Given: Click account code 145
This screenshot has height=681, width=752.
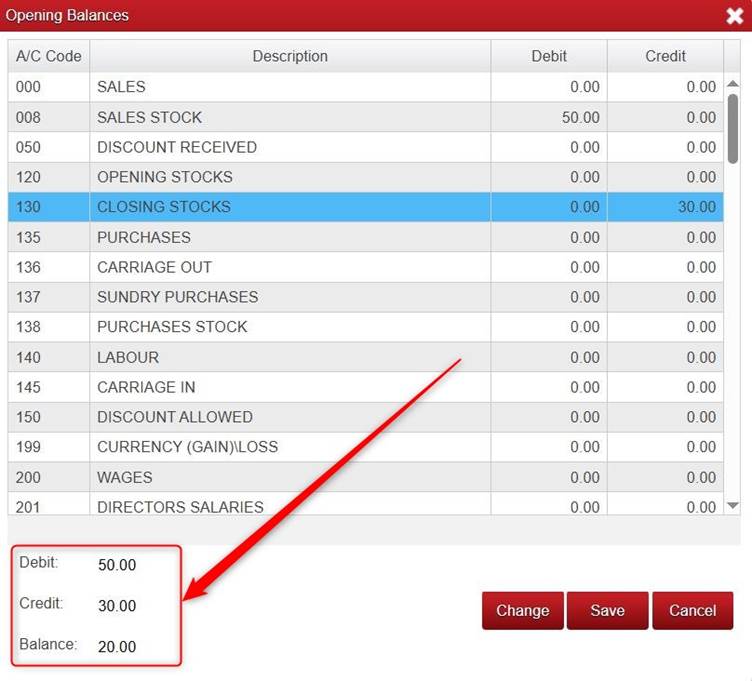Looking at the screenshot, I should 28,387.
